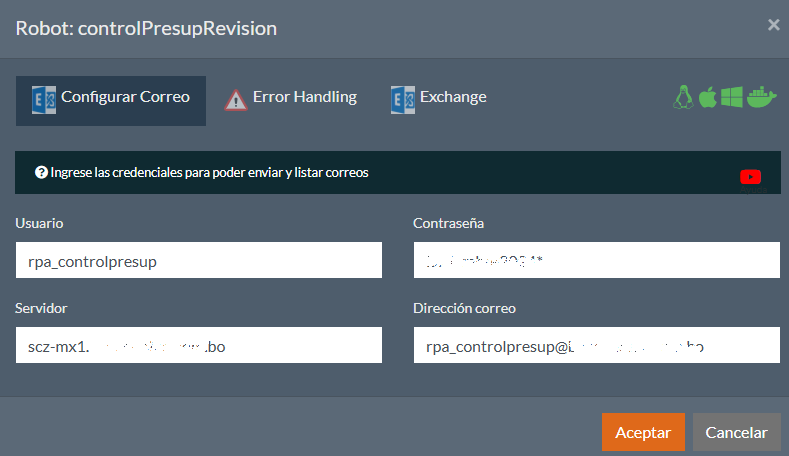Click the Exchange icon beside the Exchange tab
Image resolution: width=789 pixels, height=456 pixels.
[402, 99]
